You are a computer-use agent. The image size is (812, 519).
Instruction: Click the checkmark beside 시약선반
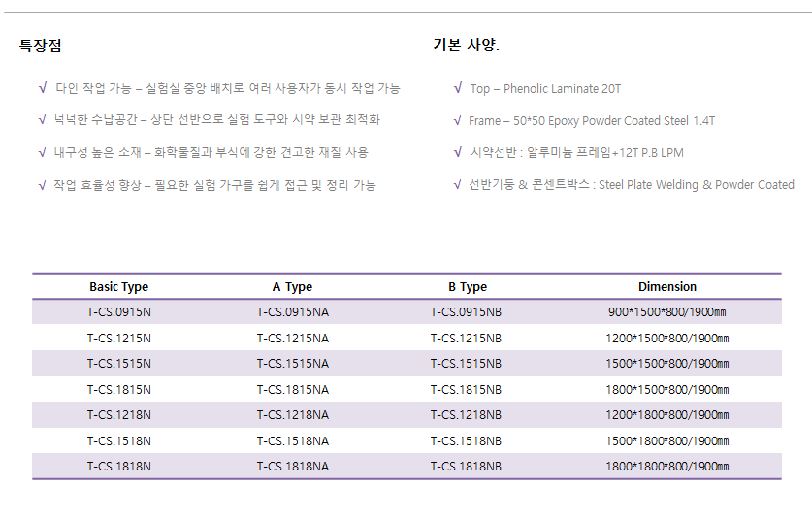click(458, 152)
